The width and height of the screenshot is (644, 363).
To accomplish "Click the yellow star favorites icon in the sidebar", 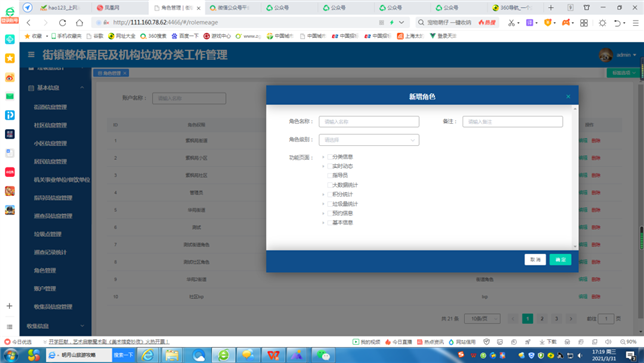I will click(10, 58).
